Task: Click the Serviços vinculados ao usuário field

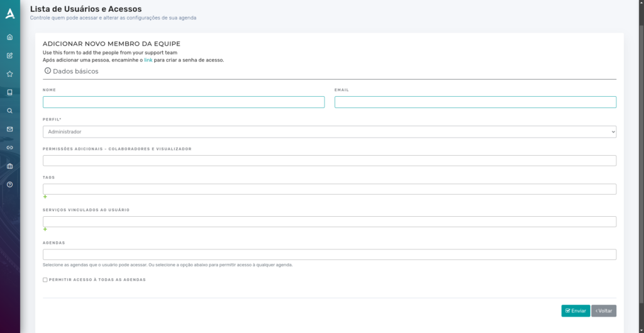Action: click(330, 221)
